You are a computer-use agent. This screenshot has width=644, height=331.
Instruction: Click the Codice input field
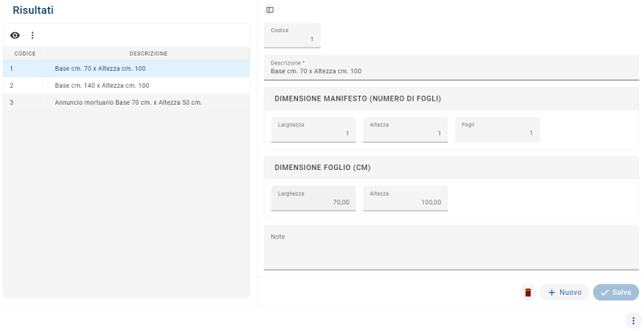coord(292,35)
